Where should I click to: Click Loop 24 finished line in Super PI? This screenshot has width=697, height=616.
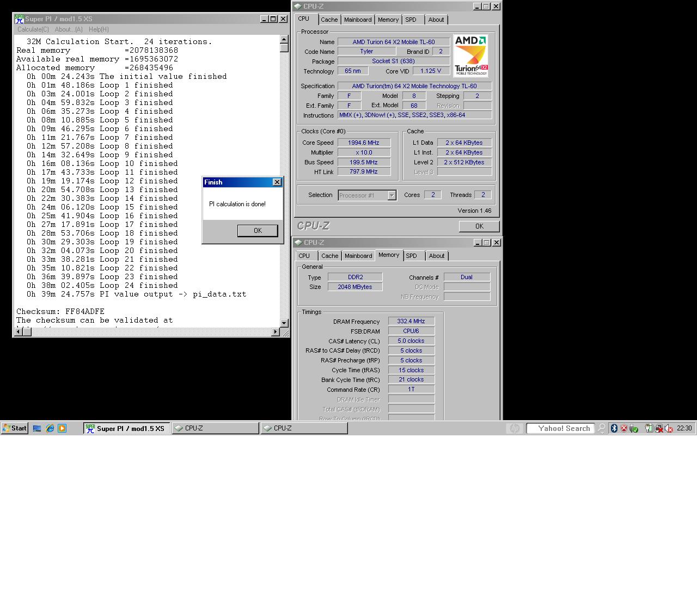(x=102, y=286)
